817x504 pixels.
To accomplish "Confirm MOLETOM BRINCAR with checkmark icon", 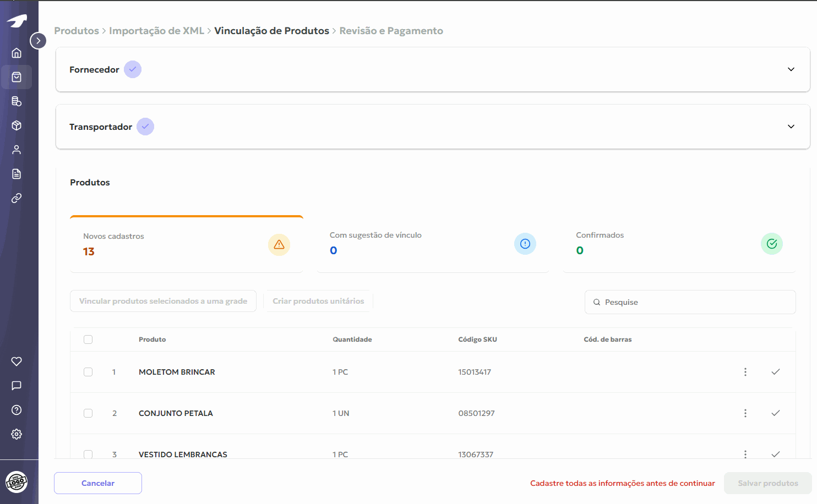I will (x=775, y=372).
